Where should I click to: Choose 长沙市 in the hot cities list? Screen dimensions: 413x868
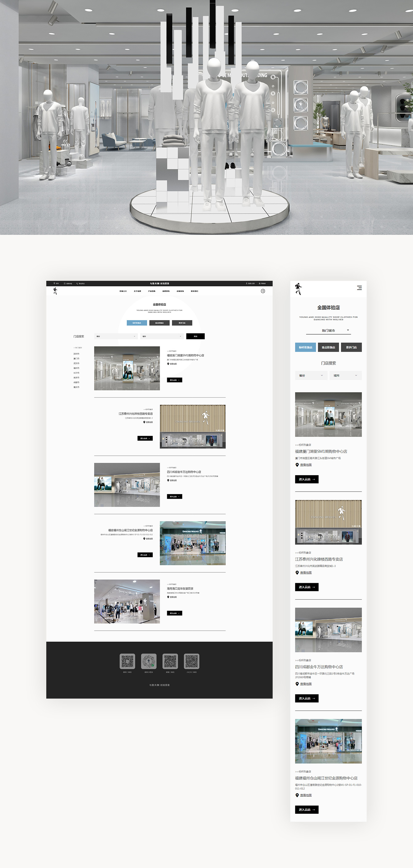click(76, 373)
